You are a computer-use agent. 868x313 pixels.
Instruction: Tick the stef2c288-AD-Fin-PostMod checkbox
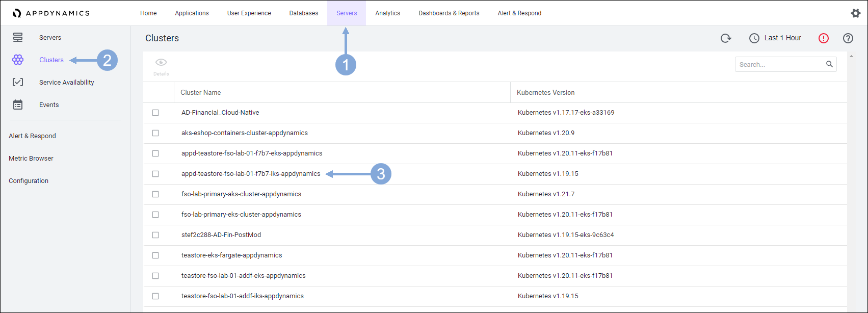(x=155, y=235)
